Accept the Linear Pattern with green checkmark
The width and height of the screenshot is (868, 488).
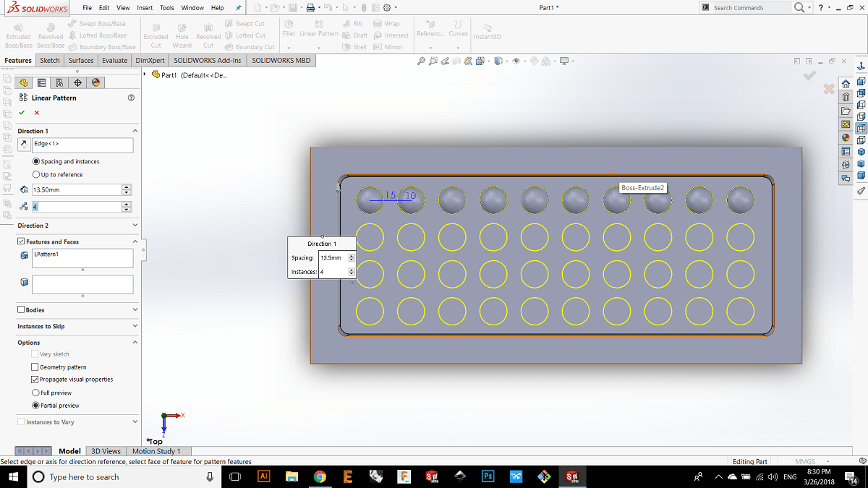22,113
